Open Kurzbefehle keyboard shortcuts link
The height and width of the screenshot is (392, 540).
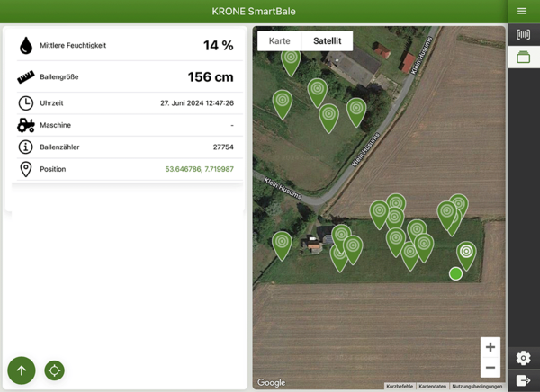click(x=400, y=386)
